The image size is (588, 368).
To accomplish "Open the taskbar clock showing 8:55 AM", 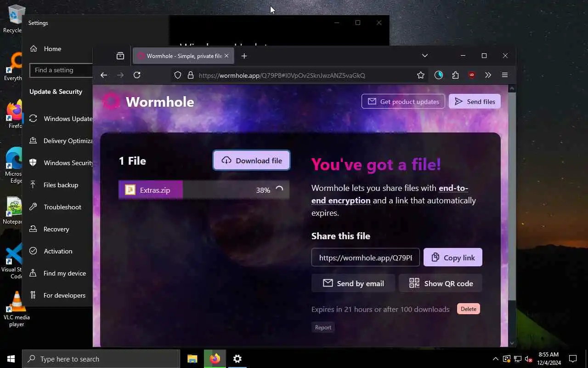I will [x=548, y=359].
